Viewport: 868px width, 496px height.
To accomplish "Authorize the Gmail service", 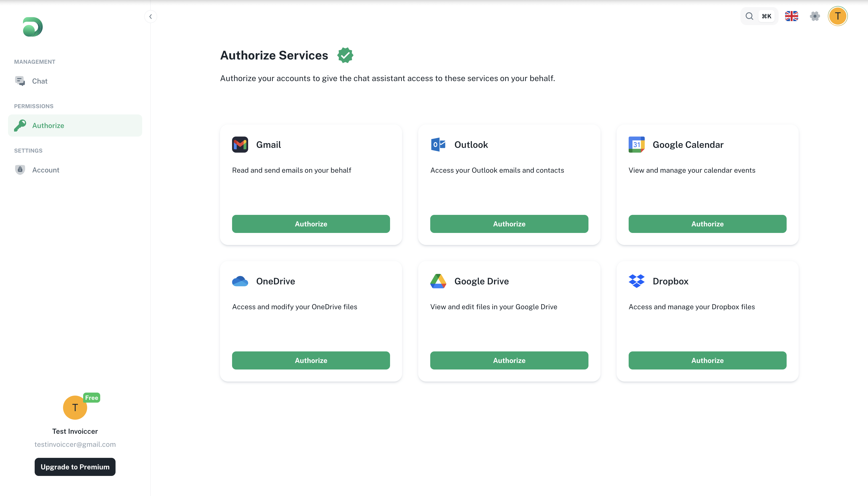I will click(311, 224).
